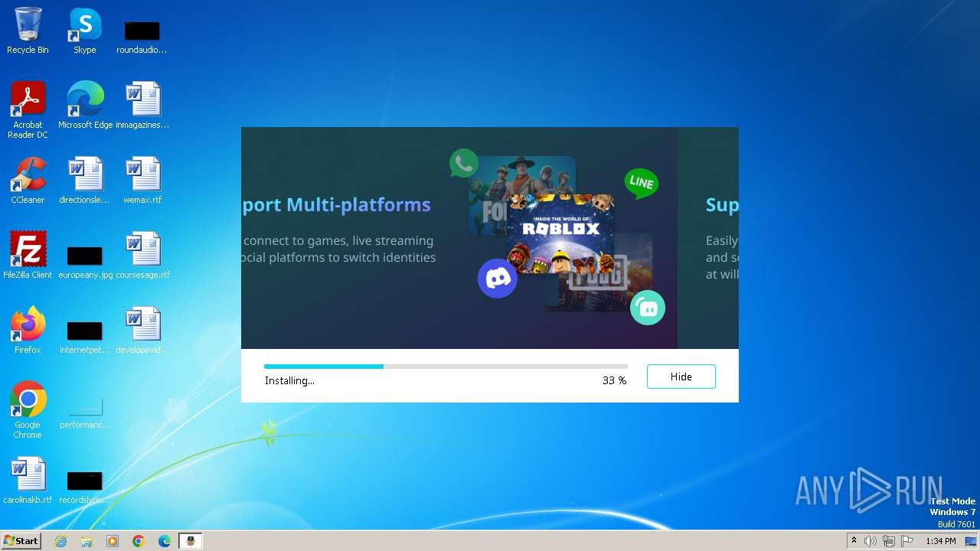Select the developevid document icon
980x551 pixels.
coord(142,331)
